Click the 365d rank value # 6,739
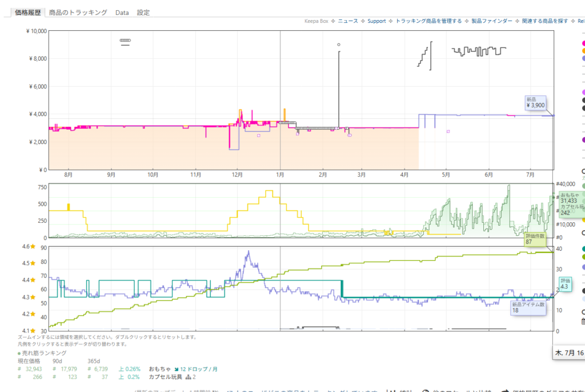 pos(97,369)
